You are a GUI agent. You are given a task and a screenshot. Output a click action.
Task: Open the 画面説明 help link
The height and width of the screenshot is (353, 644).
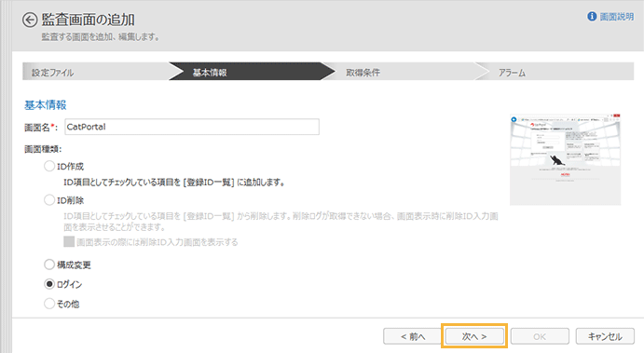[x=616, y=17]
